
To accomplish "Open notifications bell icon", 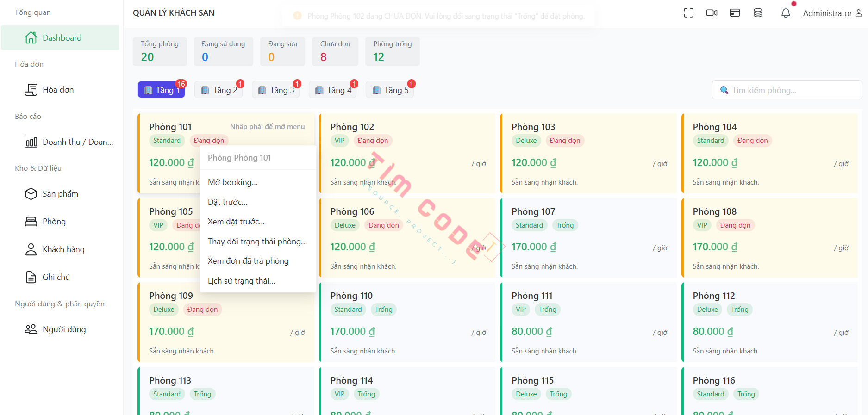I will pyautogui.click(x=786, y=13).
